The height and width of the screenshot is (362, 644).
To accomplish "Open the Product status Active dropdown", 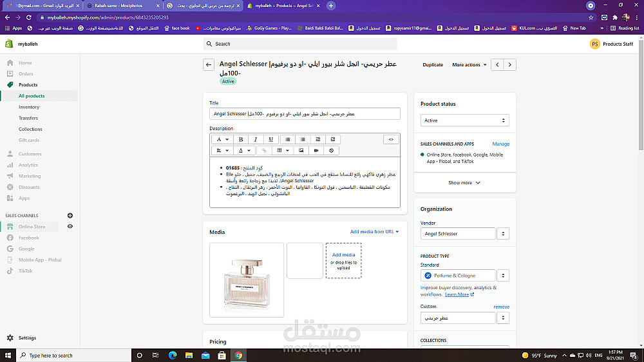I will (x=464, y=120).
